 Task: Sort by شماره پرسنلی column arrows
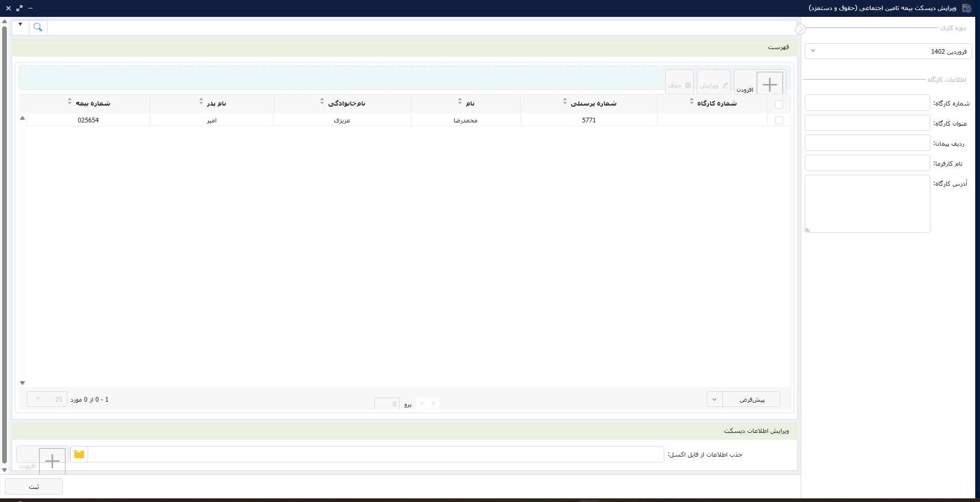(x=565, y=101)
